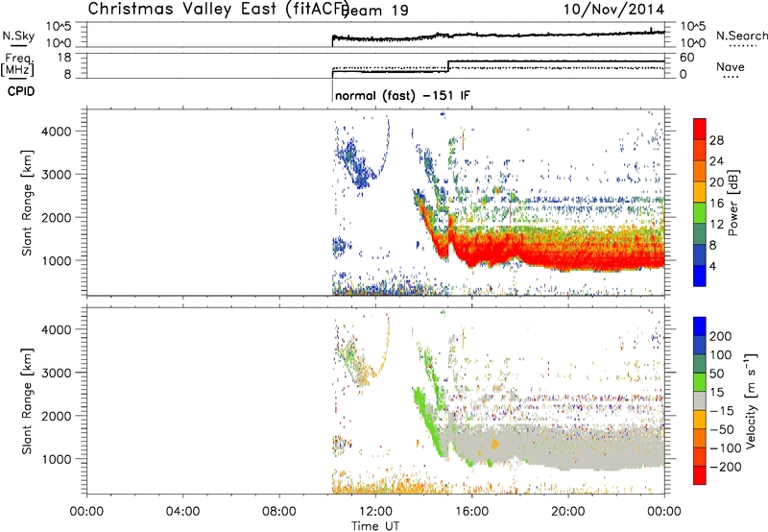Click the '200' Velocity colorbar value
The height and width of the screenshot is (532, 768).
click(720, 336)
